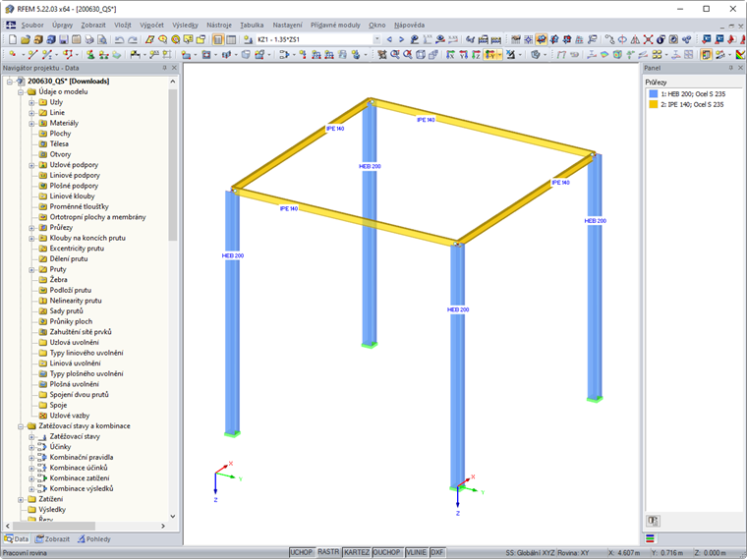Open dropdown arrow next to Y-view icon
This screenshot has height=560, width=747.
499,55
